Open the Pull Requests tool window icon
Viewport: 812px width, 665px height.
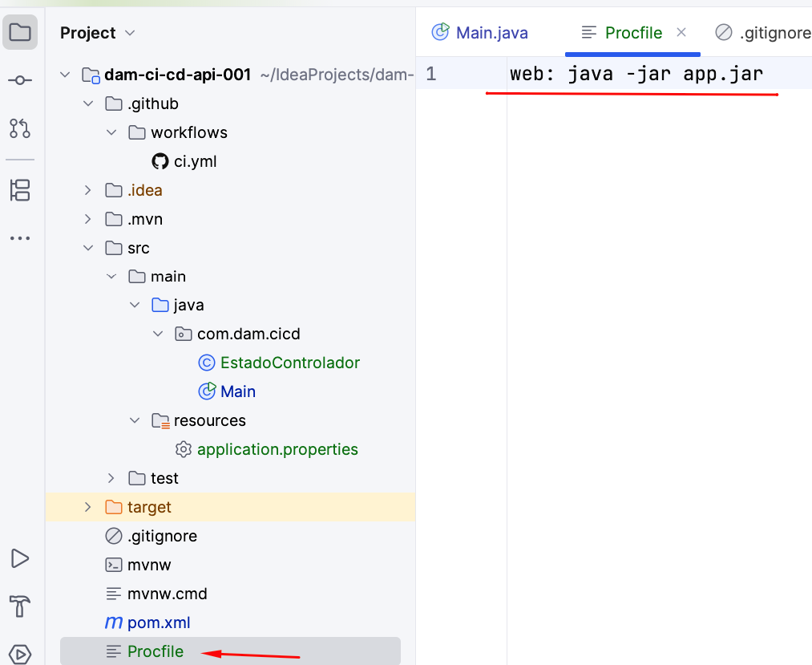tap(20, 128)
